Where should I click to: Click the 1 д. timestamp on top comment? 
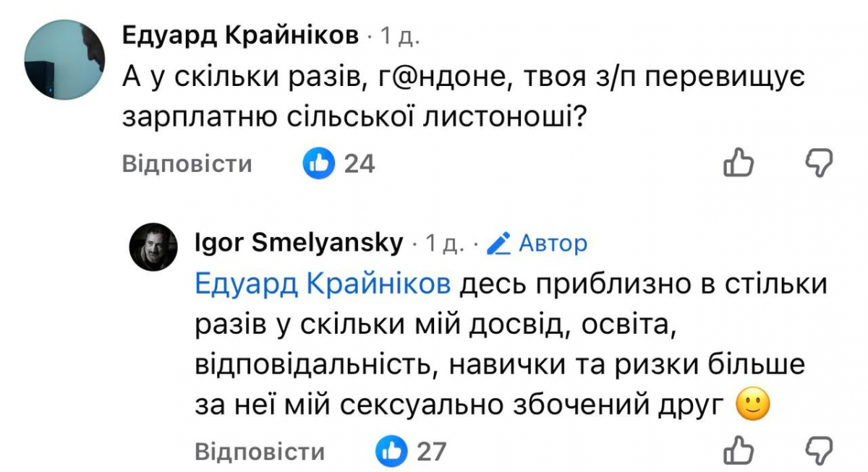pyautogui.click(x=400, y=36)
